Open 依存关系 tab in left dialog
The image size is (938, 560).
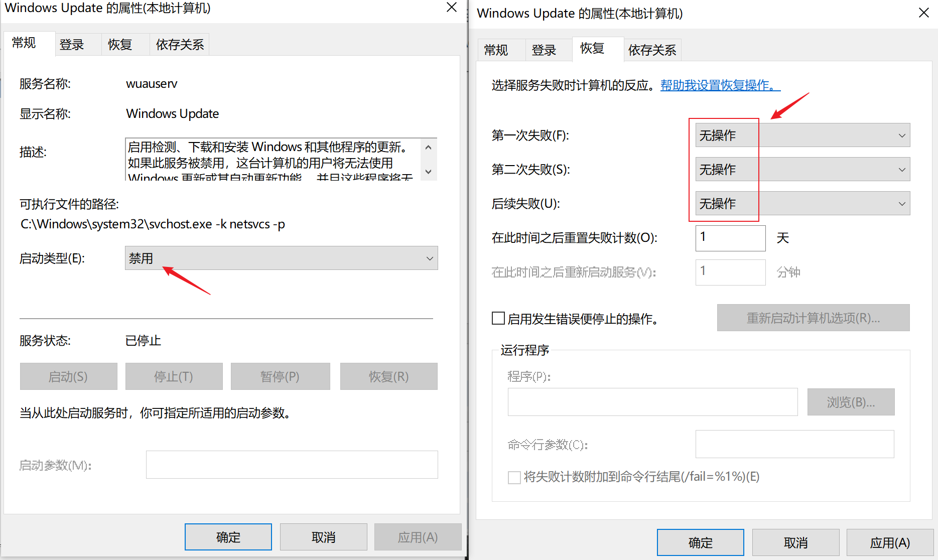[180, 45]
